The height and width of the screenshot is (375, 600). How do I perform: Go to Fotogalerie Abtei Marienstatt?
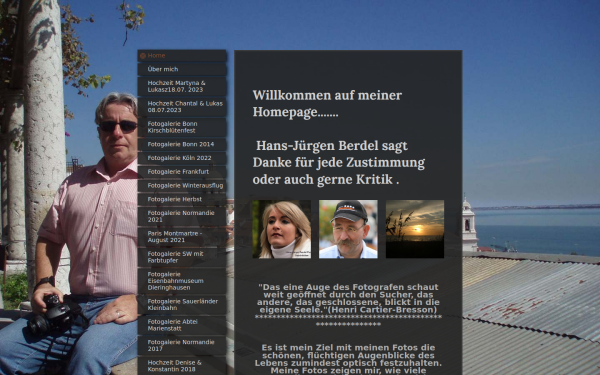[x=182, y=325]
